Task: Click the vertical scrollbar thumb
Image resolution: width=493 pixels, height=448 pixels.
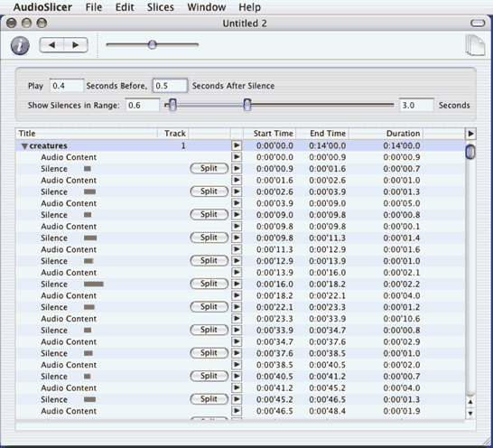Action: [x=470, y=152]
